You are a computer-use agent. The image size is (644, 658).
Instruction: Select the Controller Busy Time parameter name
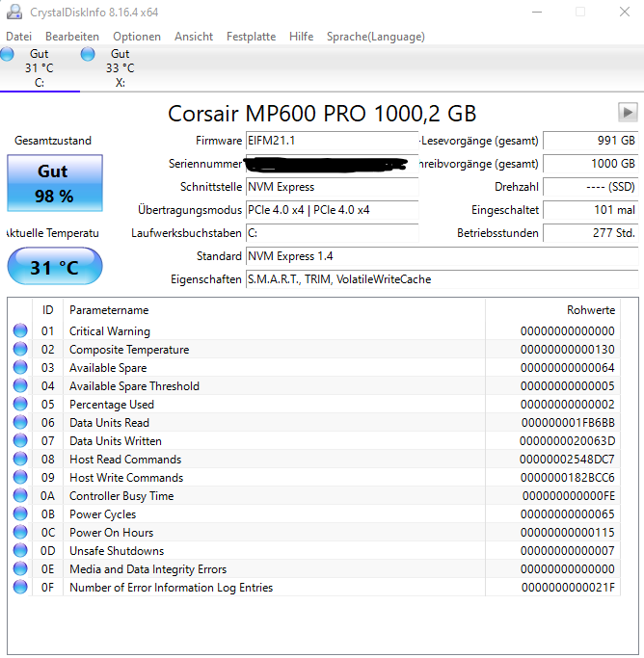tap(121, 496)
